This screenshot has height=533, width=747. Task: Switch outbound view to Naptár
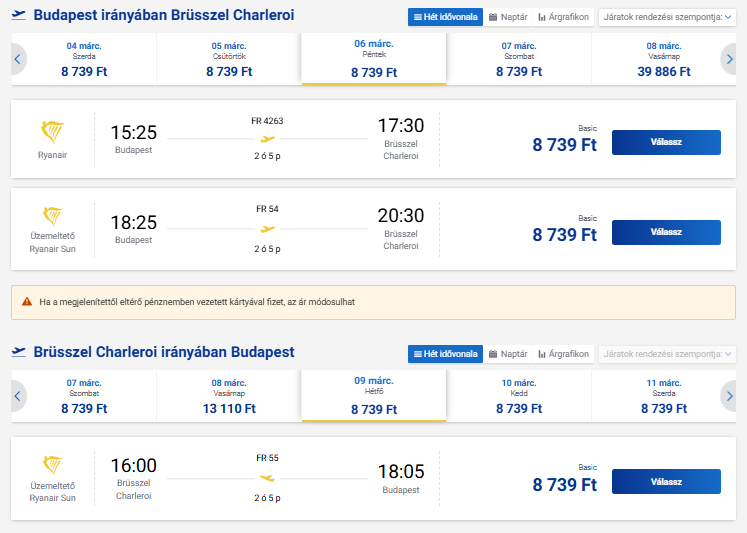(x=508, y=17)
